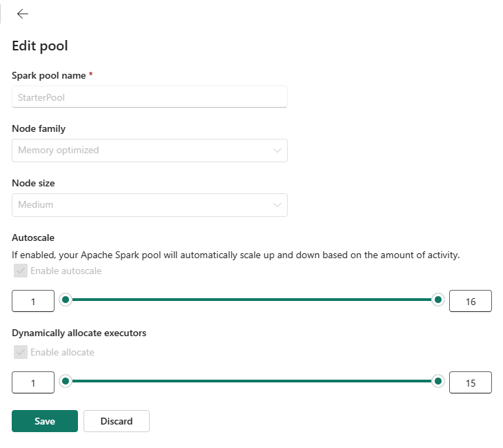Image resolution: width=503 pixels, height=448 pixels.
Task: Click the autoscale minimum value box
Action: click(33, 301)
